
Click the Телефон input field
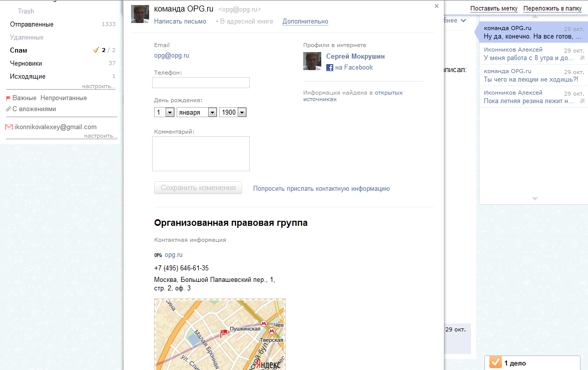pos(201,83)
